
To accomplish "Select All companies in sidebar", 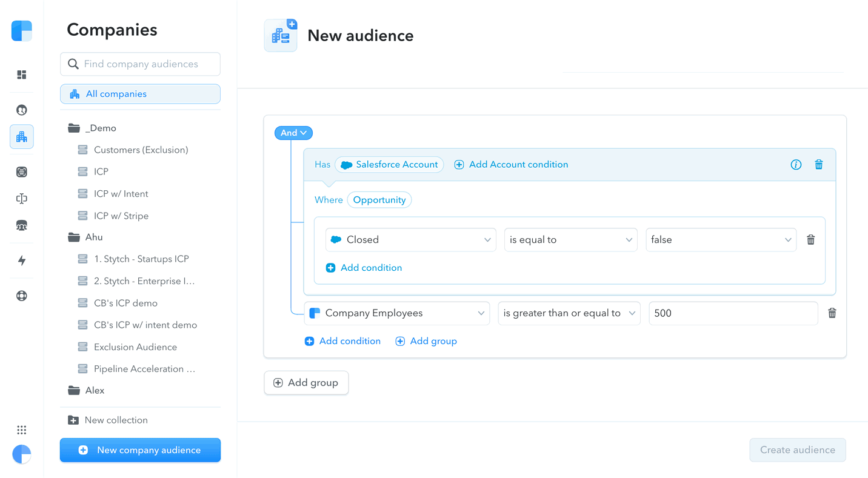I will (140, 94).
